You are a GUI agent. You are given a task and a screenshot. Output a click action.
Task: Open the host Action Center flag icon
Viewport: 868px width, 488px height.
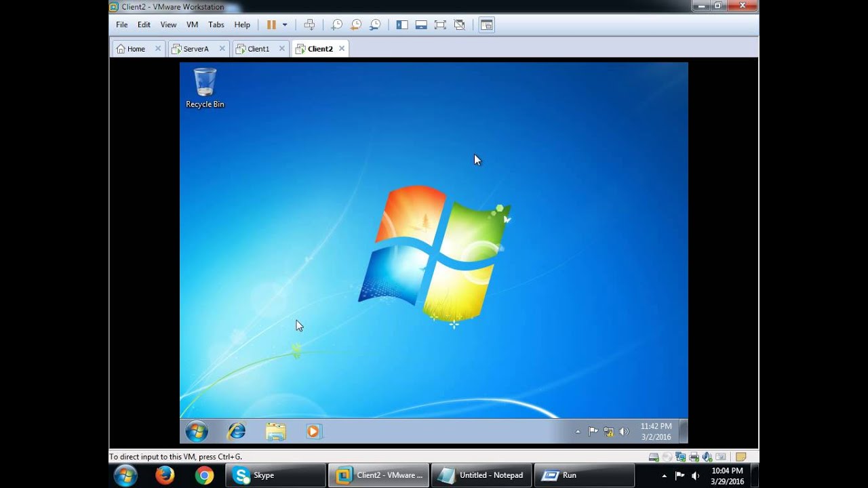pos(680,476)
